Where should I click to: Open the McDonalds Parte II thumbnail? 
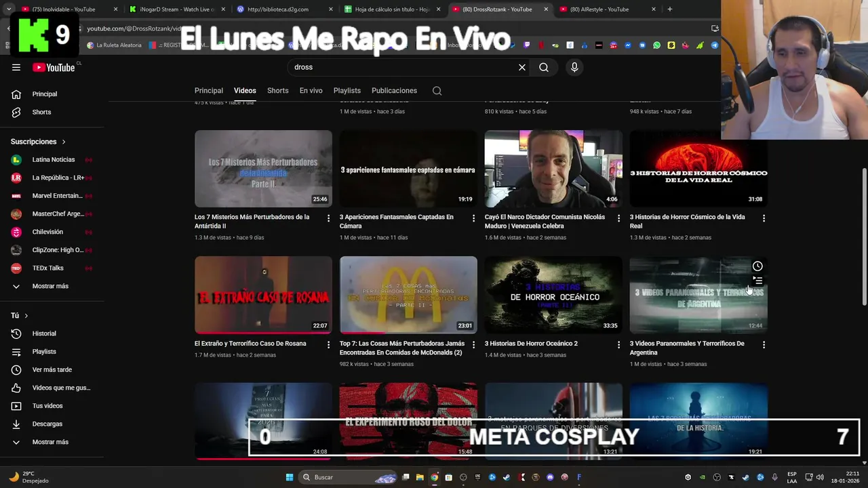click(408, 295)
